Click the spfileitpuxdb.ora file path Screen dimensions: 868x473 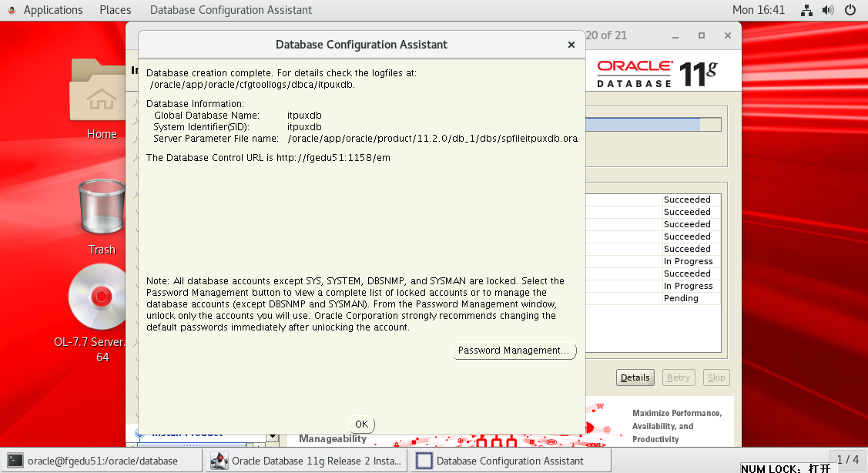click(x=432, y=139)
